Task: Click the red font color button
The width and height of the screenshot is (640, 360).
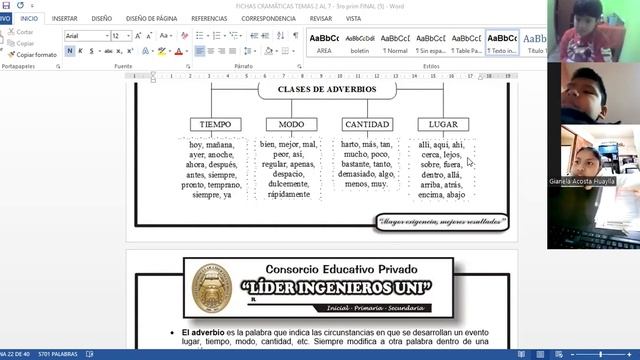Action: (179, 51)
